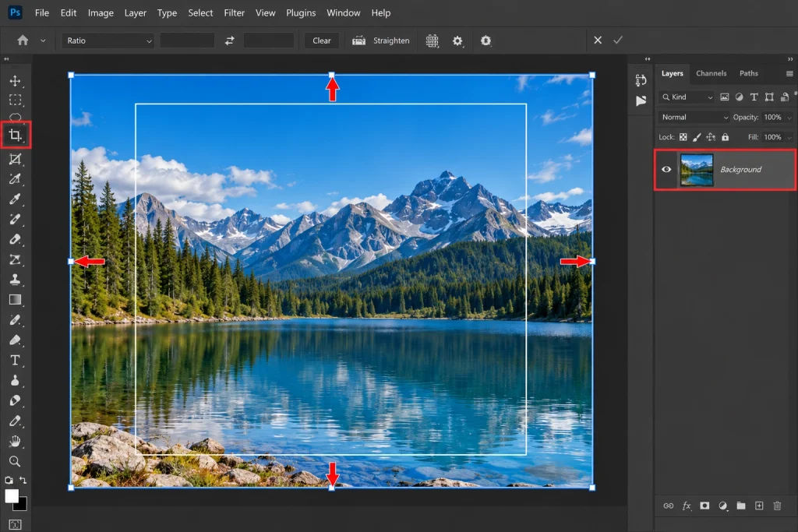Toggle lock transparent pixels
Screen dimensions: 798x532
pos(683,137)
